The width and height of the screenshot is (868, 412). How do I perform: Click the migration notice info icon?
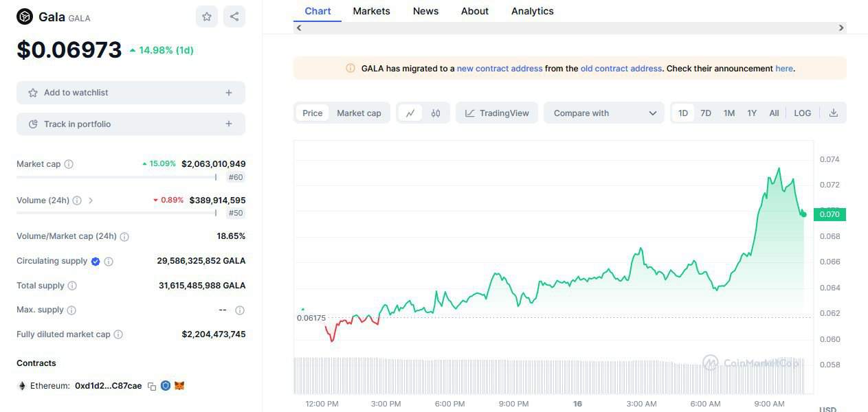point(350,69)
